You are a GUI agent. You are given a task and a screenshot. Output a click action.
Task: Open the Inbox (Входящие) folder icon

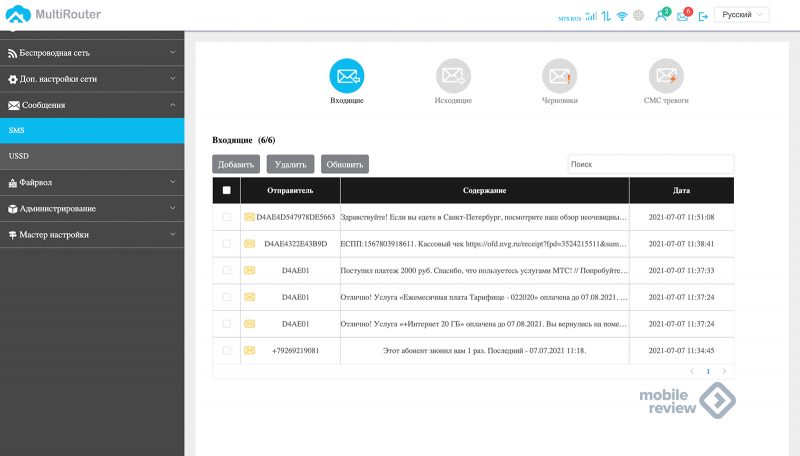pos(347,76)
